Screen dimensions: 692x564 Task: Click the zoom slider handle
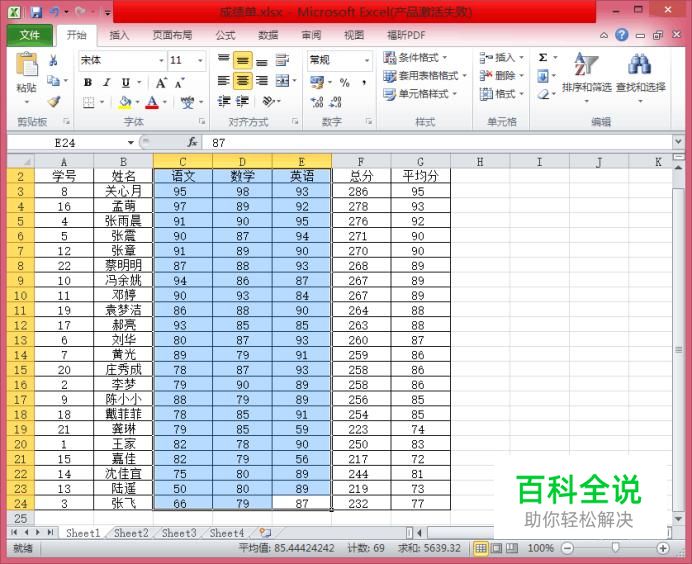pos(615,548)
